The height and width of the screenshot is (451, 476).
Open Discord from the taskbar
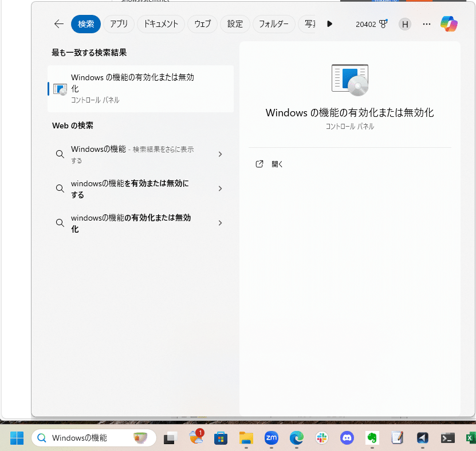pyautogui.click(x=347, y=438)
